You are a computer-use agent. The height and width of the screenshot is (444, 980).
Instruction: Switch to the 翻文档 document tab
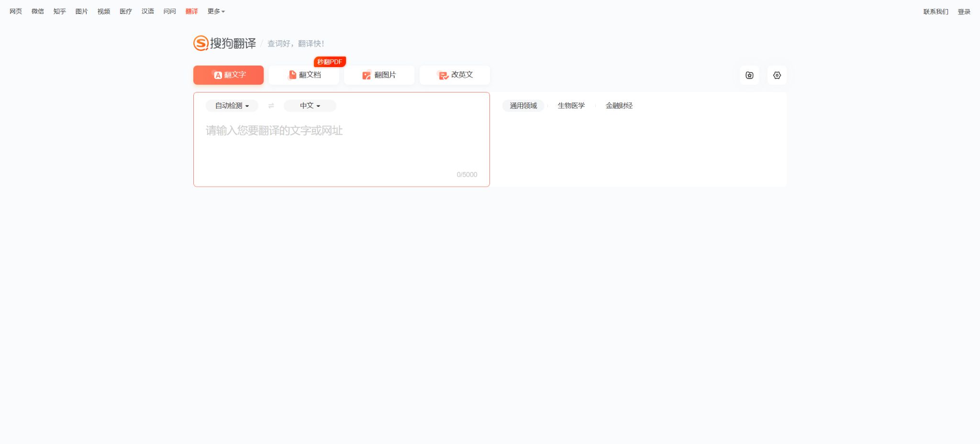point(304,75)
